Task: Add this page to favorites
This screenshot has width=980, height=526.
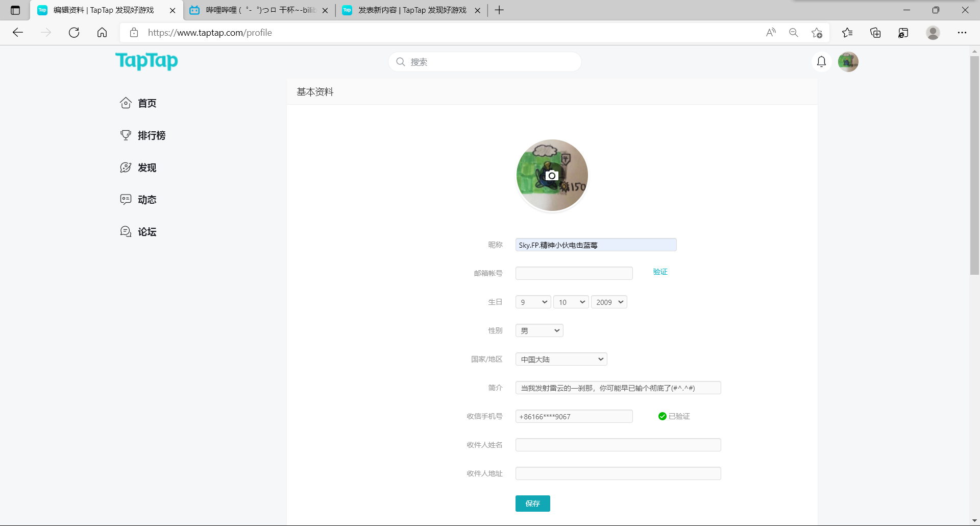Action: [x=817, y=33]
